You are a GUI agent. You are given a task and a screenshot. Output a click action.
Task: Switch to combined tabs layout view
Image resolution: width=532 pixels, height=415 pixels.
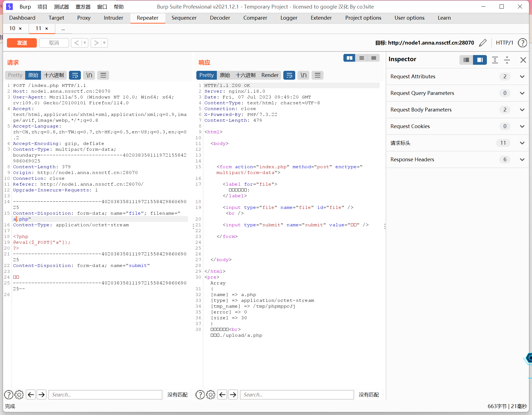tap(374, 58)
